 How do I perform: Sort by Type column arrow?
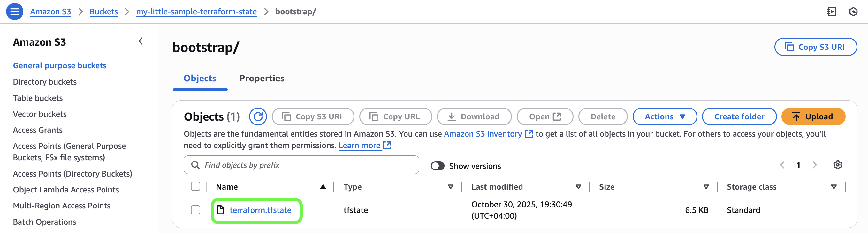coord(451,187)
